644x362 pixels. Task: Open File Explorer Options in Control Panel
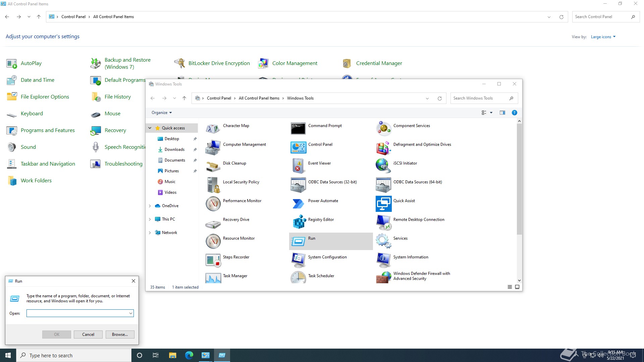point(38,97)
